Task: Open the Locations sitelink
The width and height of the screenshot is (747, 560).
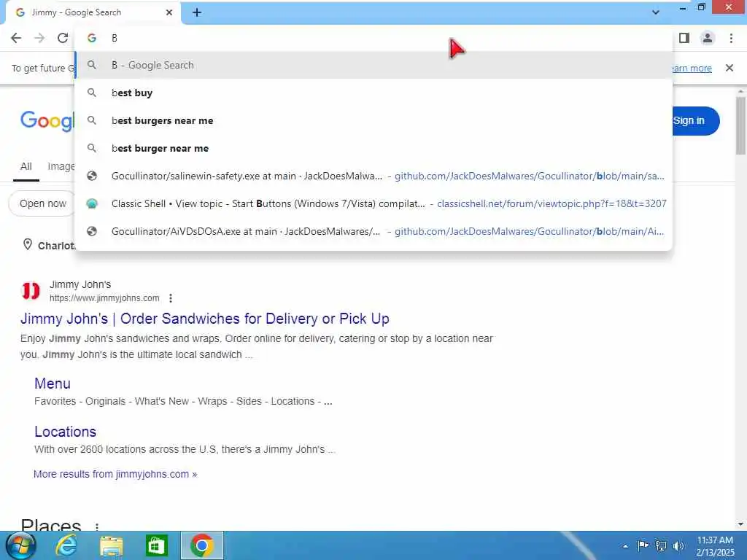Action: coord(65,432)
